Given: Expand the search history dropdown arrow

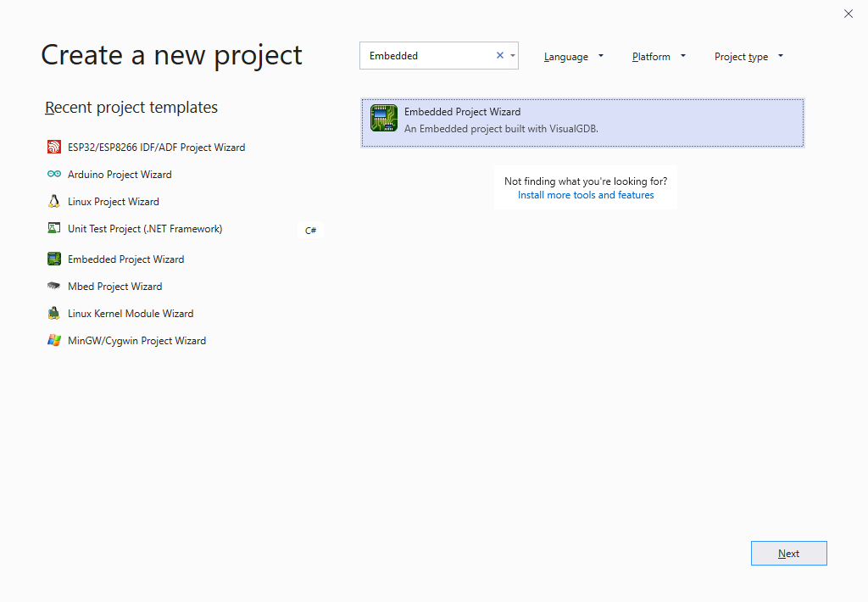Looking at the screenshot, I should pos(513,56).
